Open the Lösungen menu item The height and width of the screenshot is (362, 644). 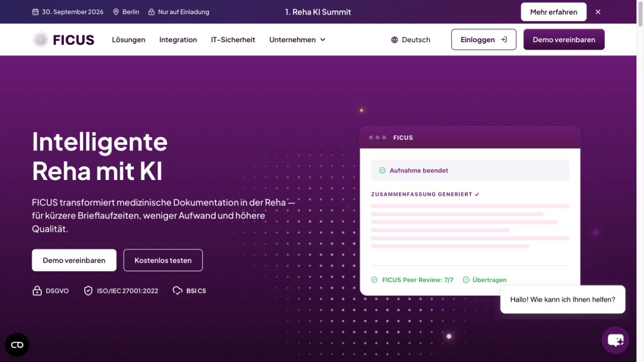point(128,40)
